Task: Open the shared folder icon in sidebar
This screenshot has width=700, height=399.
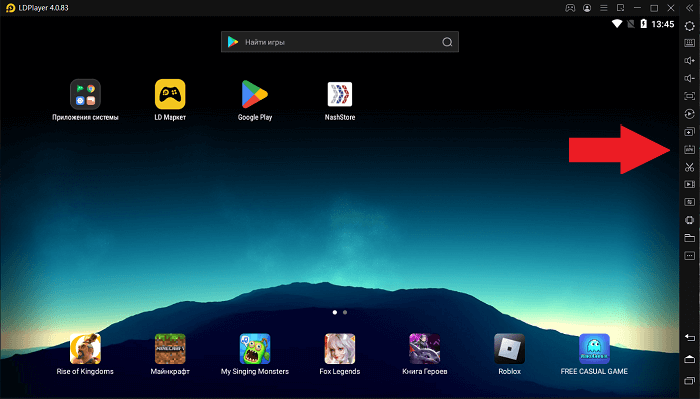Action: (x=689, y=237)
